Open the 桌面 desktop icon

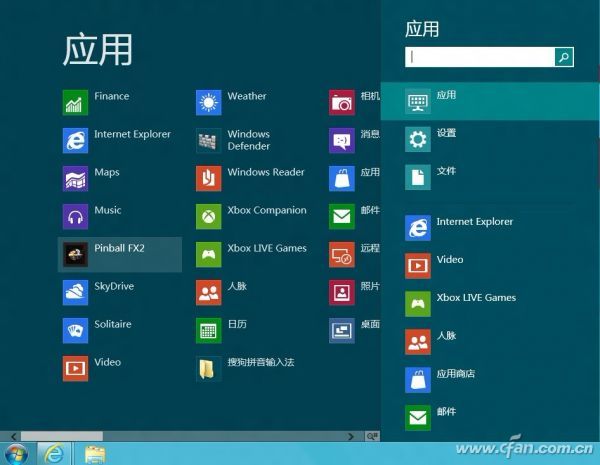(x=342, y=330)
